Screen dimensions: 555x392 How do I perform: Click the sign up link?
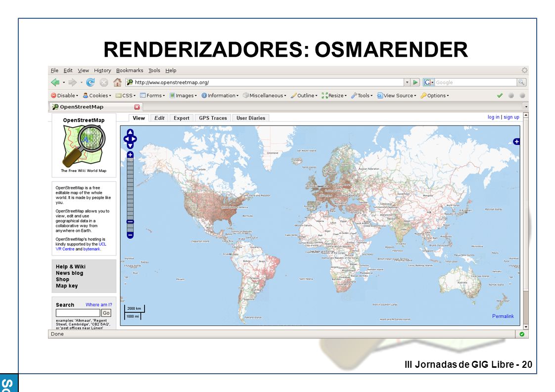click(x=511, y=117)
